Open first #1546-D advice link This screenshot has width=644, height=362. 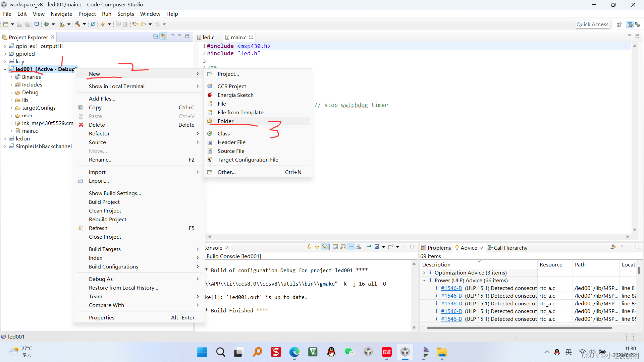pos(451,288)
